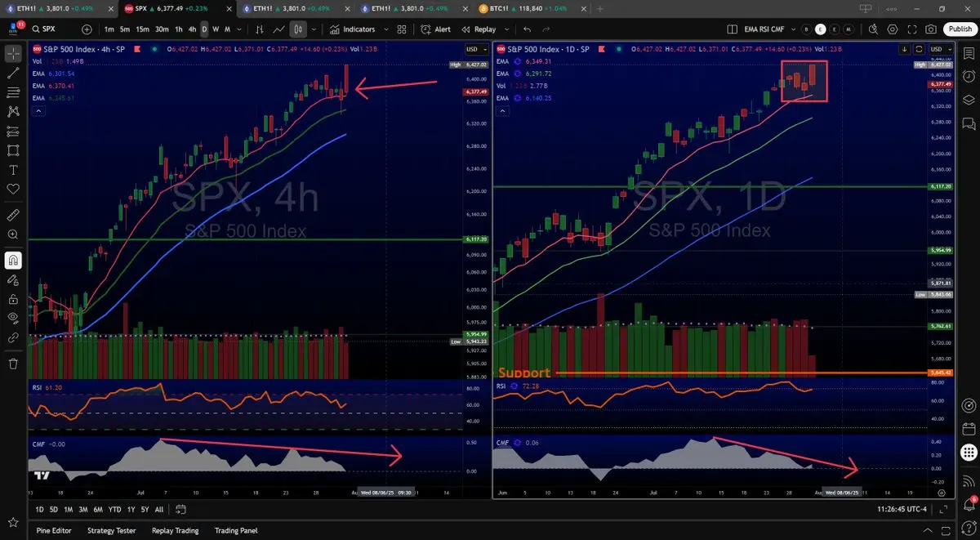Viewport: 980px width, 540px height.
Task: Take a chart snapshot with the camera
Action: click(x=930, y=29)
